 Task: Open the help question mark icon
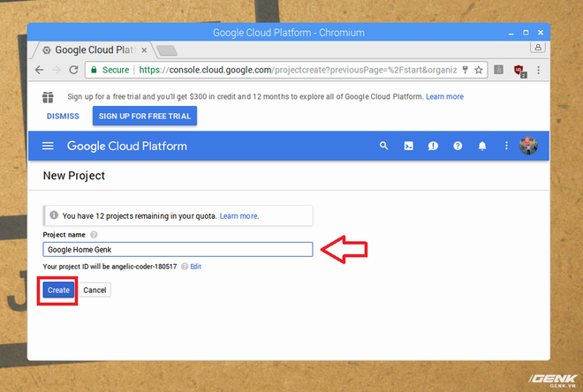click(458, 146)
